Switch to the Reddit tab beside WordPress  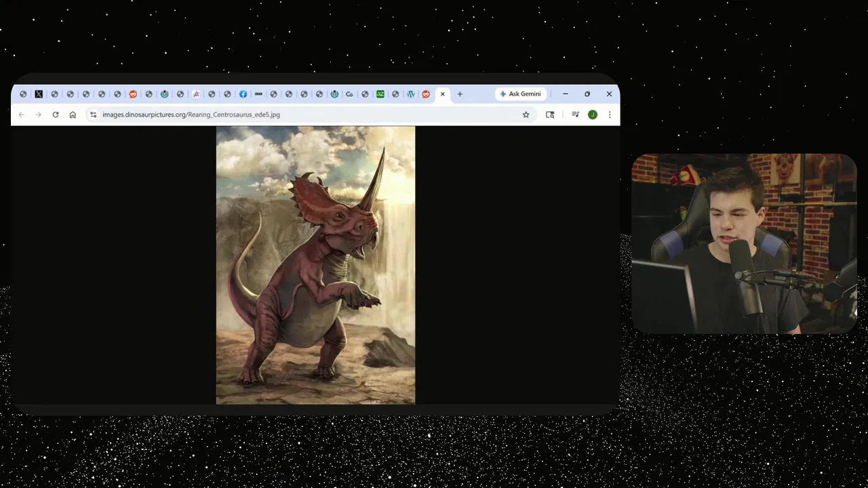426,94
